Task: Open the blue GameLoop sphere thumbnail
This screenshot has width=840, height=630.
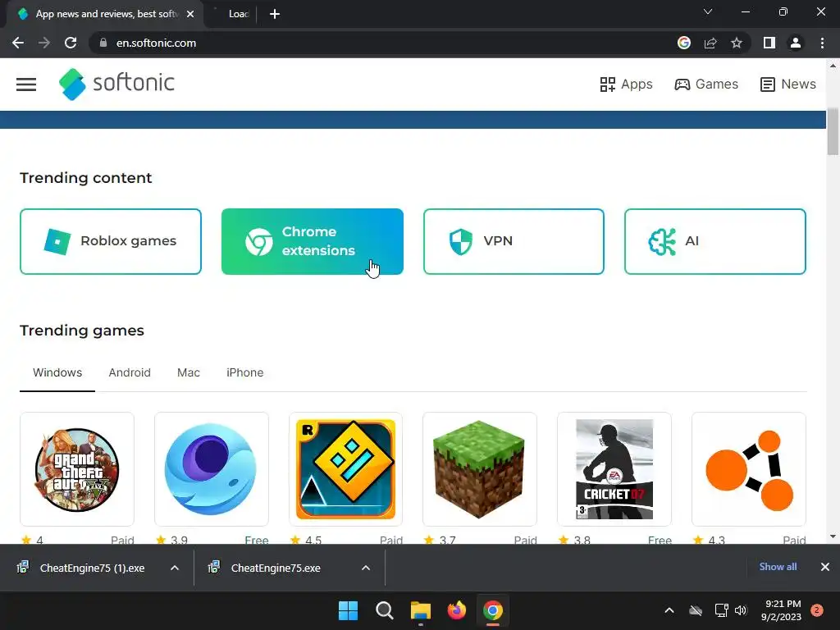Action: coord(211,469)
